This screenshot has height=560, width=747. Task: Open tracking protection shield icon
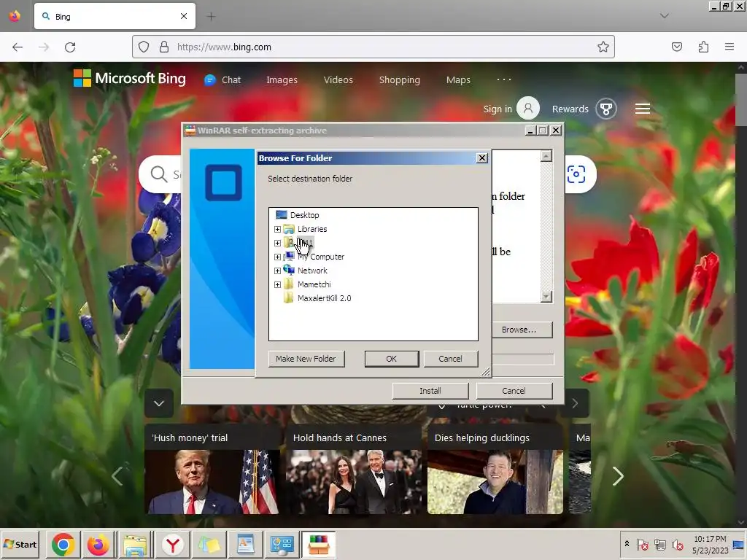144,47
